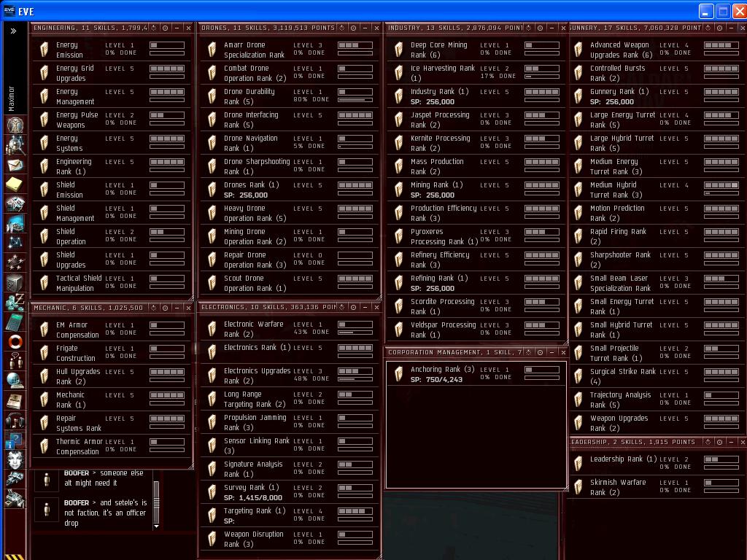Click the Drone Durability 80% progress bar
747x560 pixels.
(x=355, y=101)
